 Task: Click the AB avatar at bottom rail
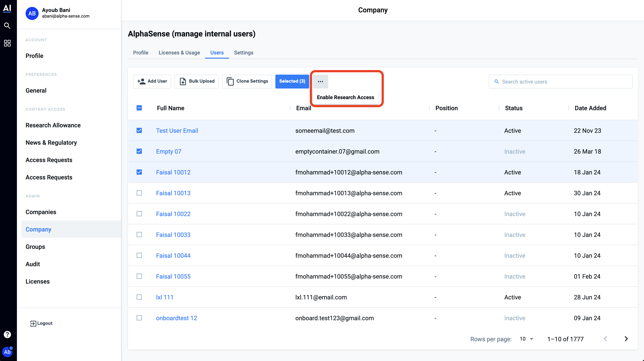pyautogui.click(x=7, y=352)
